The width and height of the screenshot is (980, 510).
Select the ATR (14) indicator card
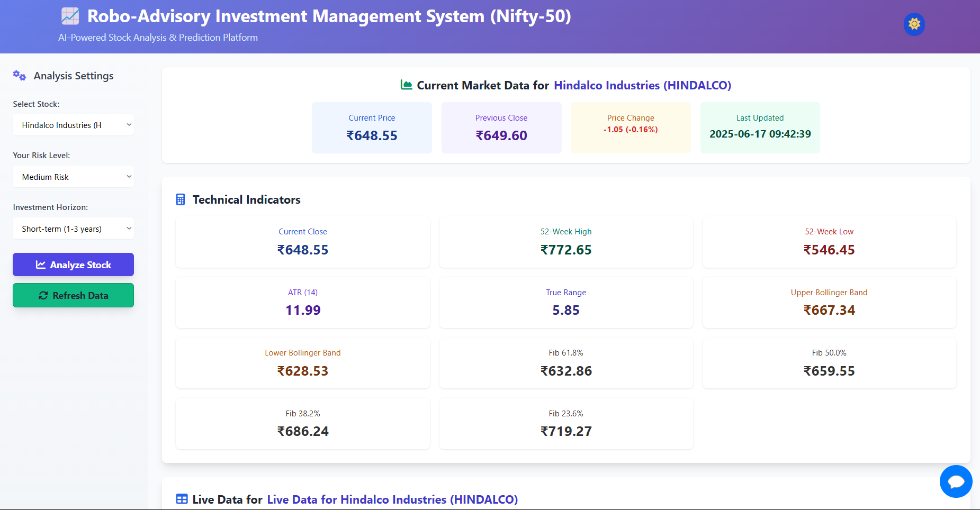tap(302, 302)
